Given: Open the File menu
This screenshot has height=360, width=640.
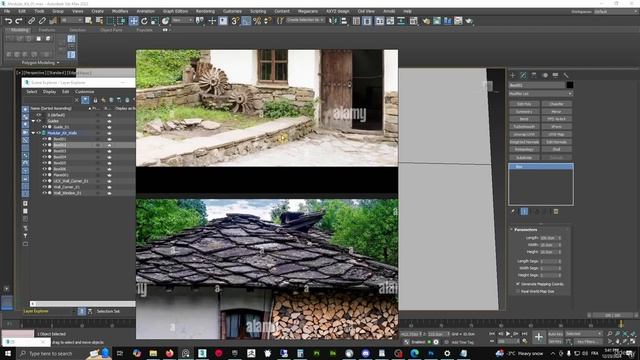Looking at the screenshot, I should [x=7, y=11].
